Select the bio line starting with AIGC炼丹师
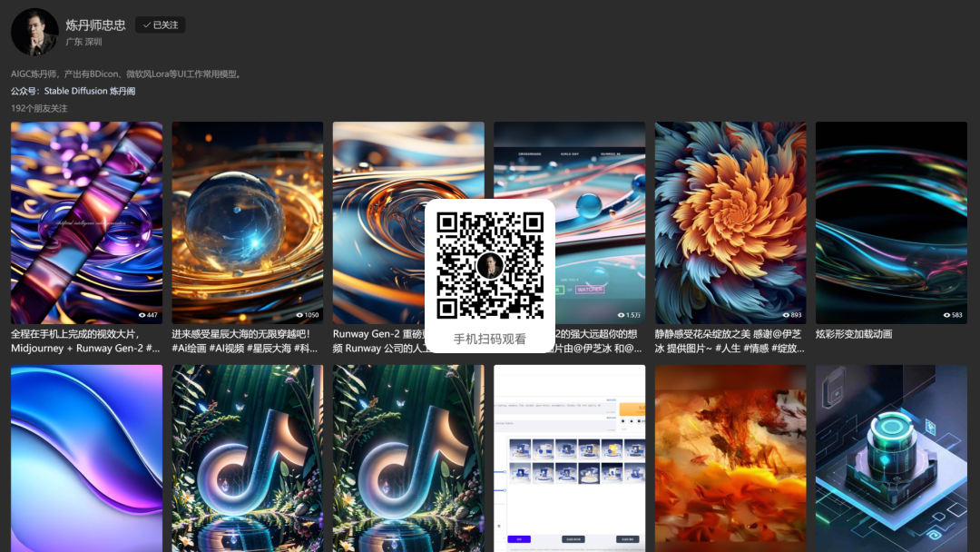Image resolution: width=980 pixels, height=552 pixels. [127, 74]
